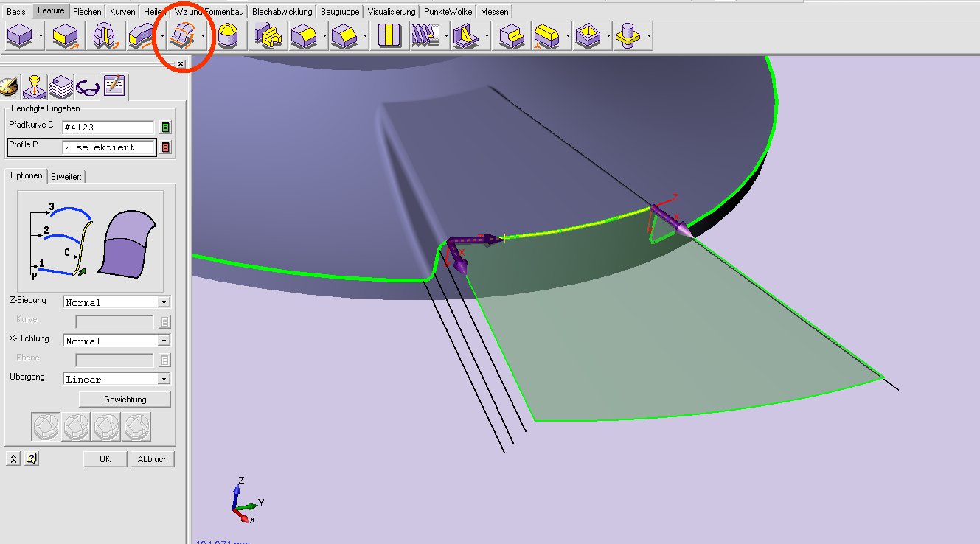Select the Feature tab
980x544 pixels.
(x=51, y=11)
